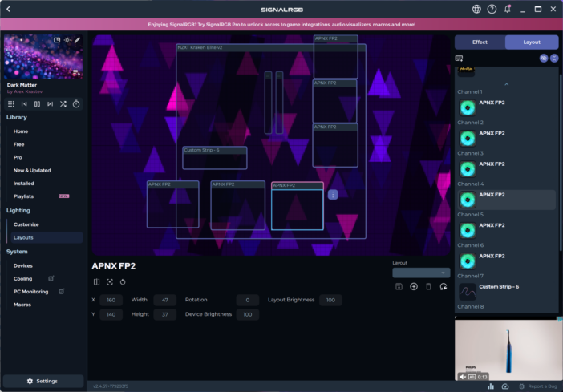Open the playlist queue icon on thumbnail
Viewport: 563px width, 392px height.
click(76, 72)
